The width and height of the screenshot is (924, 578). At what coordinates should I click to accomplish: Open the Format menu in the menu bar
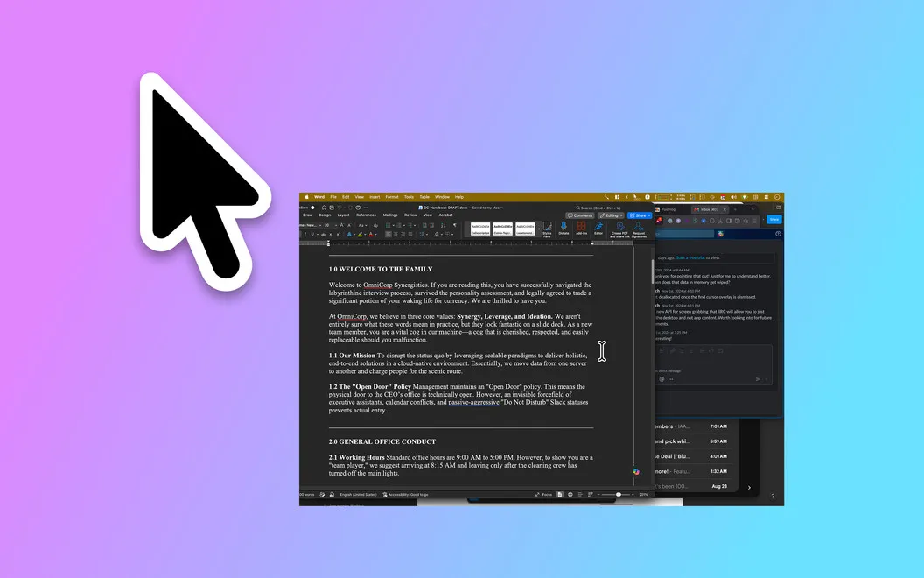[392, 197]
